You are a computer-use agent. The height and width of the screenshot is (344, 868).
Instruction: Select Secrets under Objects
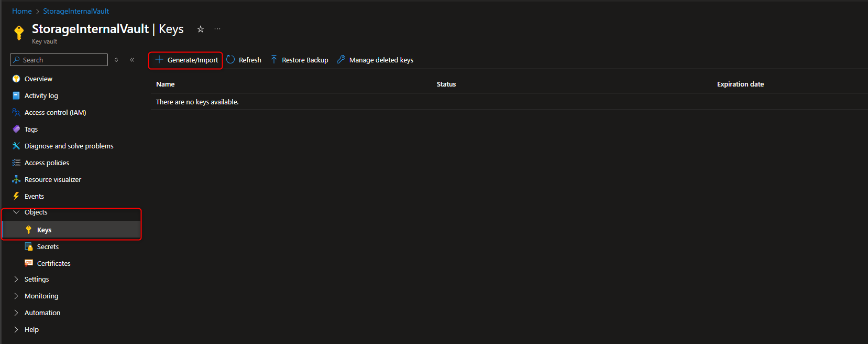[x=48, y=246]
